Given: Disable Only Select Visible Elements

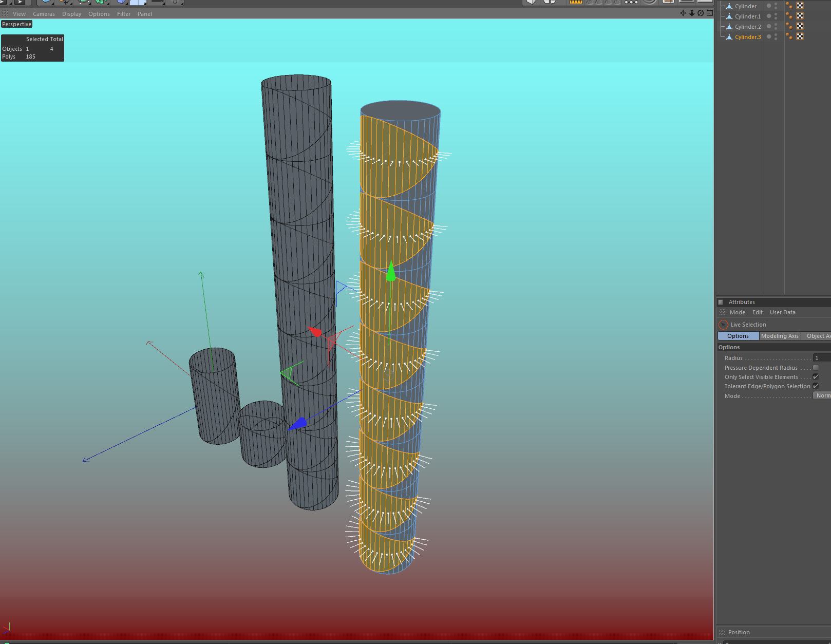Looking at the screenshot, I should tap(816, 377).
